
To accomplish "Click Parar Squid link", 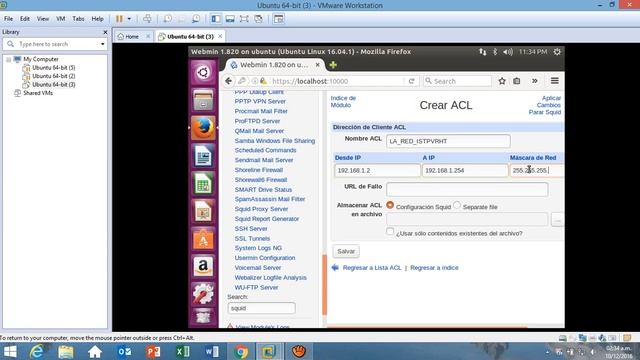I will tap(545, 112).
